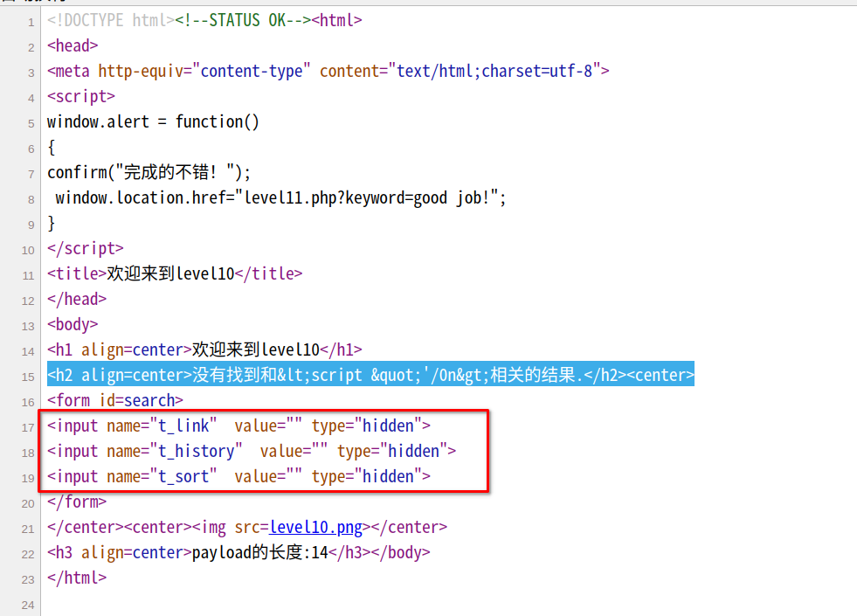This screenshot has height=616, width=857.
Task: Click the opening <script> tag line
Action: (81, 97)
